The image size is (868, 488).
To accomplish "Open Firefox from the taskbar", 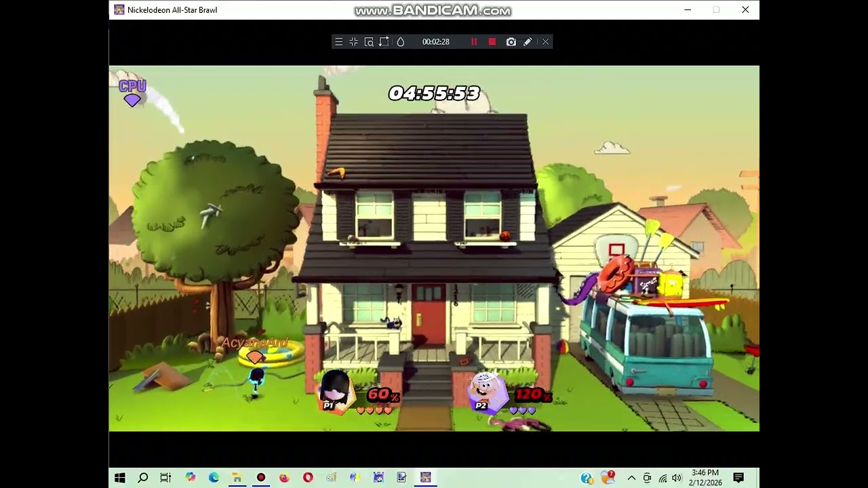I will click(x=284, y=478).
